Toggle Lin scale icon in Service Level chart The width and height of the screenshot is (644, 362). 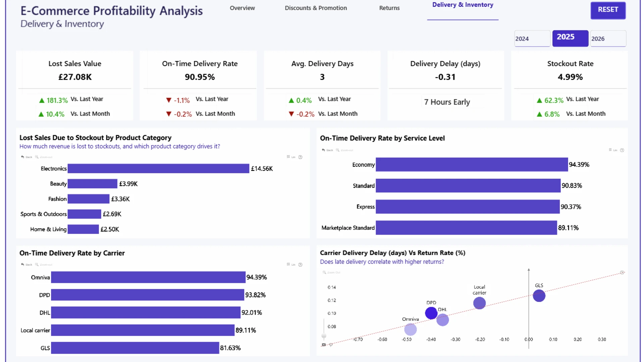pos(610,150)
